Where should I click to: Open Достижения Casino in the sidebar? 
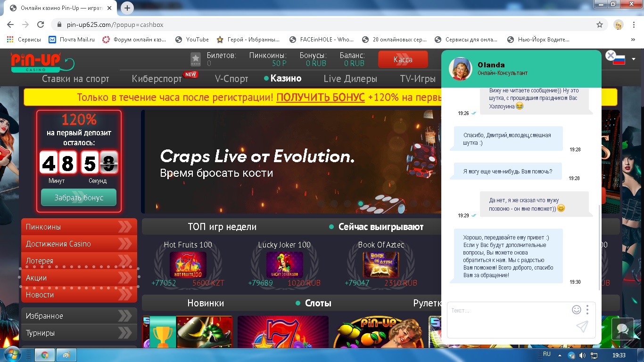coord(79,244)
